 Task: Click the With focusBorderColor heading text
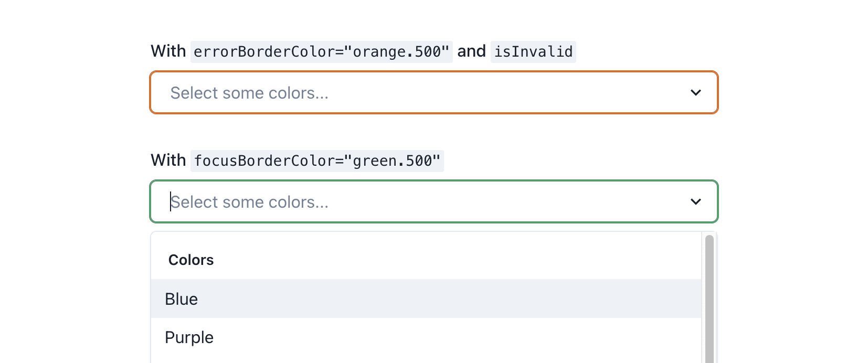(x=168, y=160)
